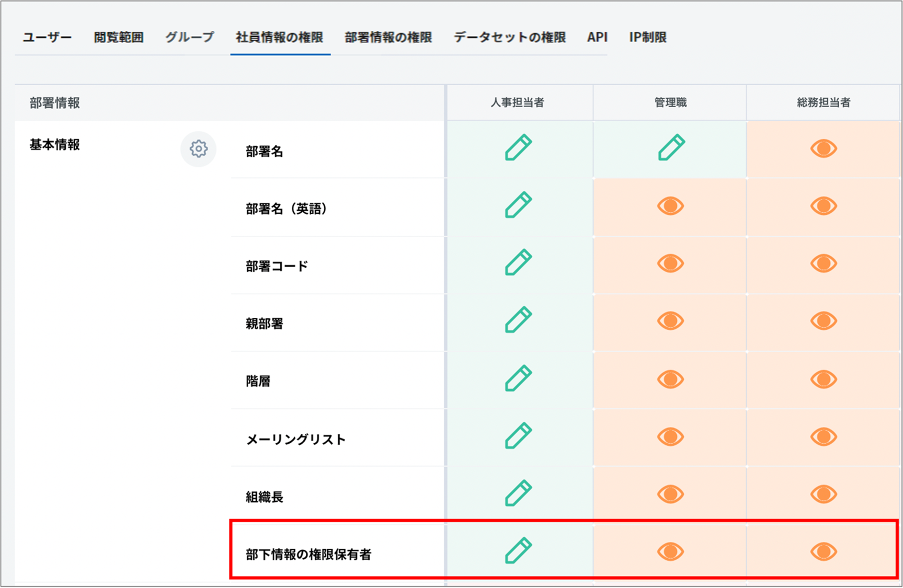Click the 人事担当者 edit pencil for 部署名
The width and height of the screenshot is (903, 588).
(x=518, y=147)
